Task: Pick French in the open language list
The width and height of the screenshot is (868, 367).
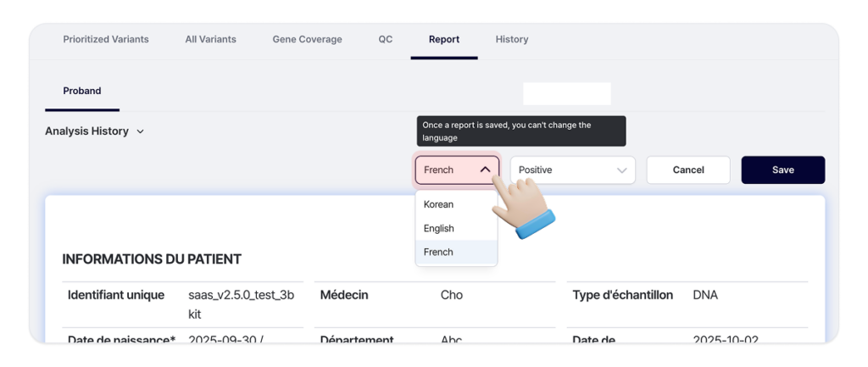Action: pyautogui.click(x=439, y=252)
